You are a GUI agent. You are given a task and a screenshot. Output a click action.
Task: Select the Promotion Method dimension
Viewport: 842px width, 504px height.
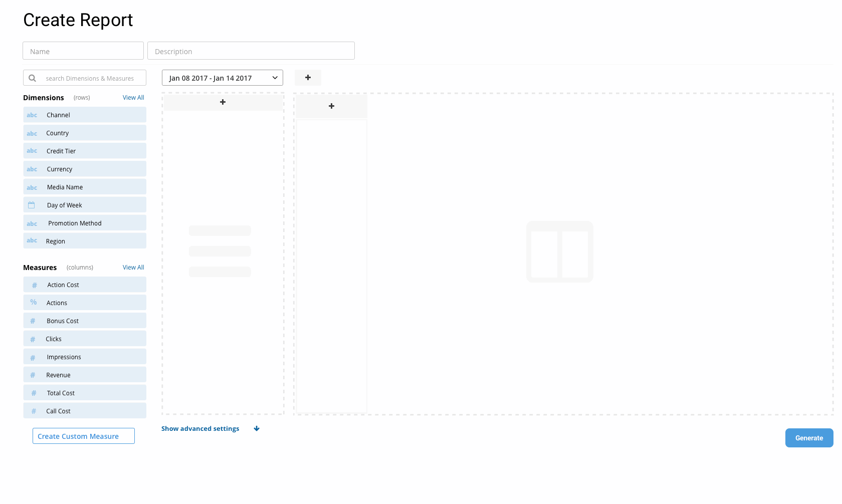[84, 222]
